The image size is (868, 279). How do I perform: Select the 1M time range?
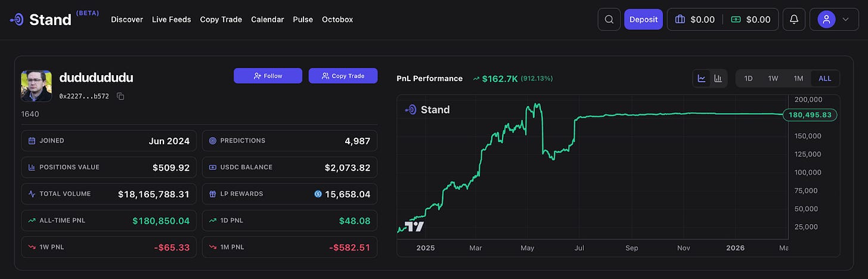(x=798, y=78)
